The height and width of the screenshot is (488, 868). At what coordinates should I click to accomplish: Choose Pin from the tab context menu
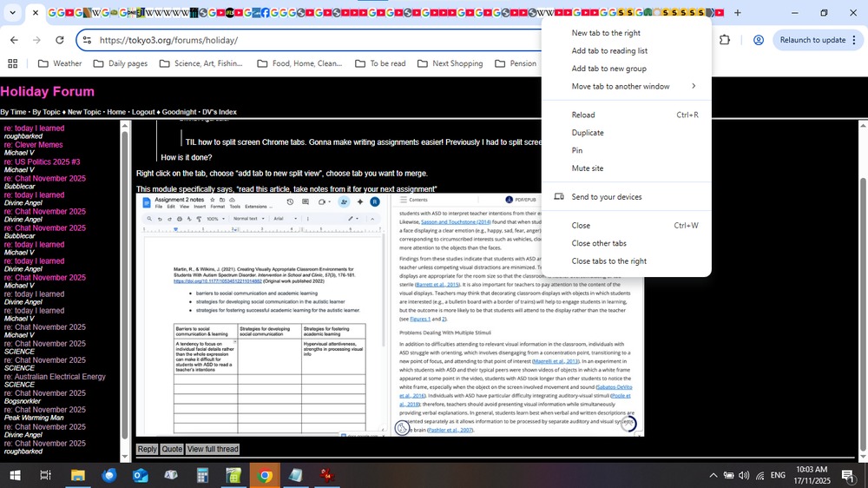click(577, 150)
